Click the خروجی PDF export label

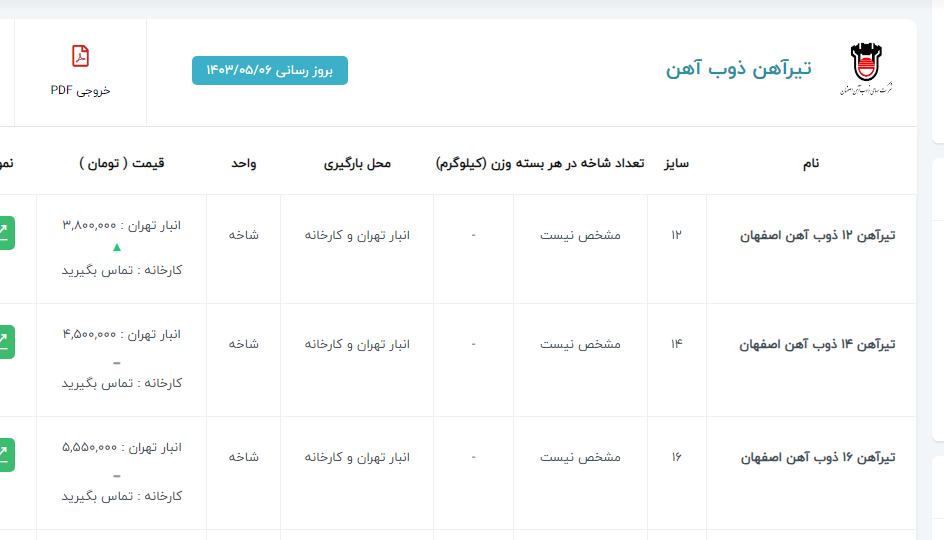pyautogui.click(x=80, y=90)
